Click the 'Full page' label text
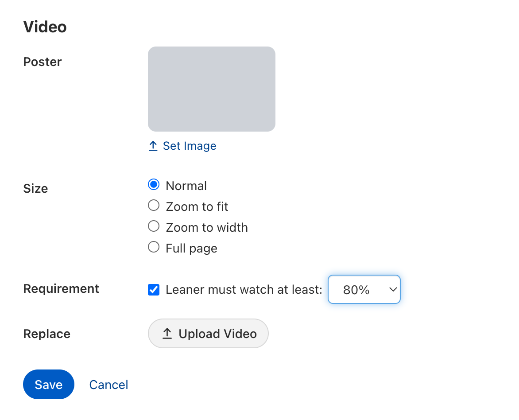This screenshot has height=420, width=519. (x=191, y=248)
